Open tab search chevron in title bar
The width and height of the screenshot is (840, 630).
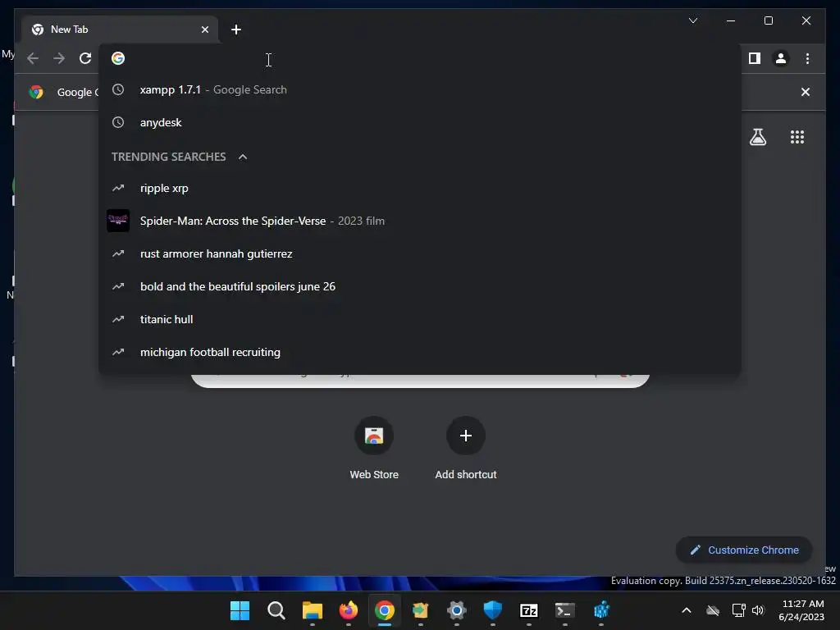pyautogui.click(x=692, y=21)
